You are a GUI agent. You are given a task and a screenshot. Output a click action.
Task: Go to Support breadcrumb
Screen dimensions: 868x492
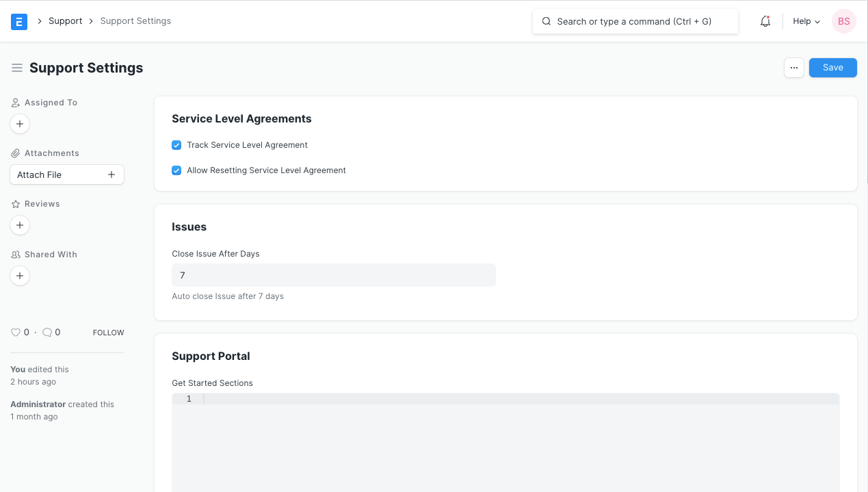point(65,21)
